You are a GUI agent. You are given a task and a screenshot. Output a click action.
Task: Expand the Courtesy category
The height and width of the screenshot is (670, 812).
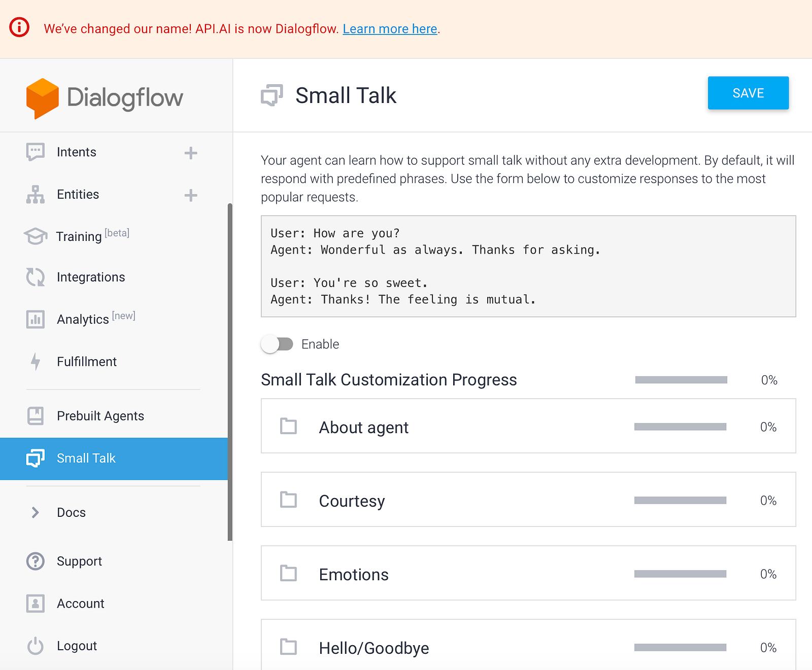point(352,501)
